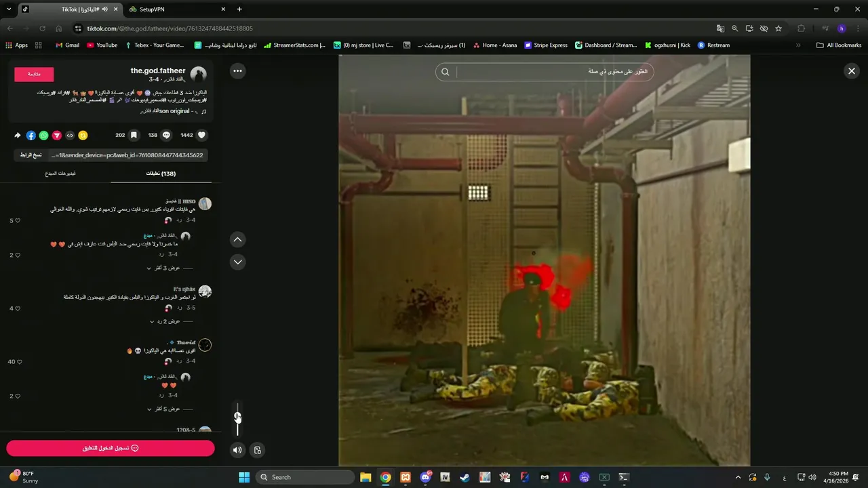Click the yellow repost icon
868x488 pixels.
pos(83,136)
